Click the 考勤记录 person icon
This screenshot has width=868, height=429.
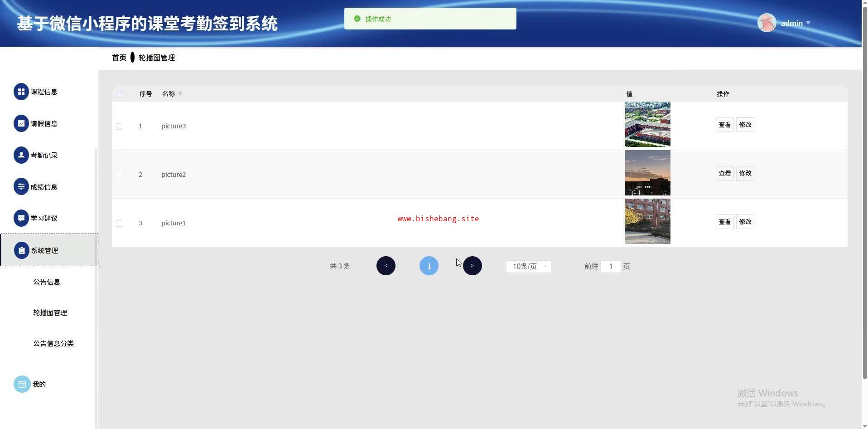(x=21, y=155)
